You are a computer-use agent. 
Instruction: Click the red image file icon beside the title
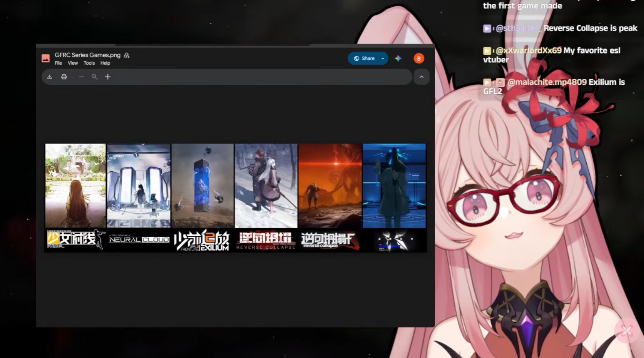45,59
